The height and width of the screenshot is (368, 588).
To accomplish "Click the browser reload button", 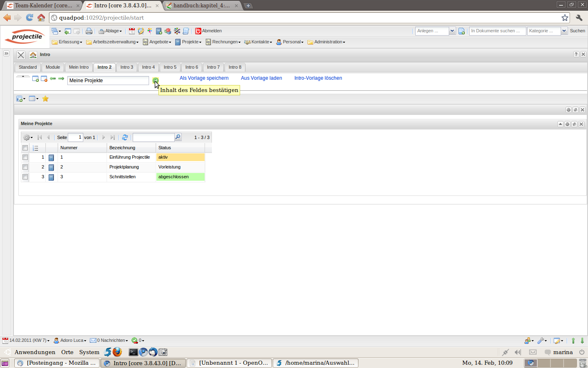I will [x=29, y=18].
